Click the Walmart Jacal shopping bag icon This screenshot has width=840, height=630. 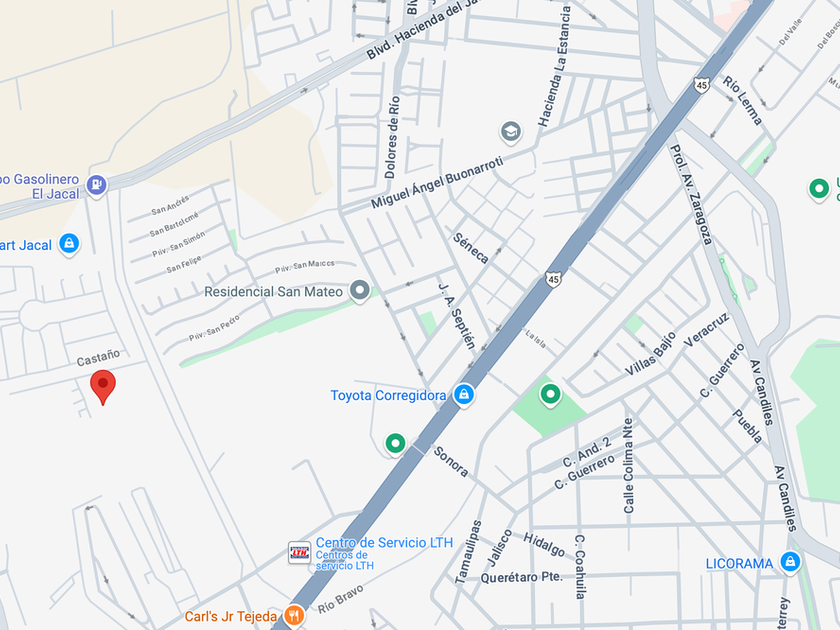pos(69,244)
